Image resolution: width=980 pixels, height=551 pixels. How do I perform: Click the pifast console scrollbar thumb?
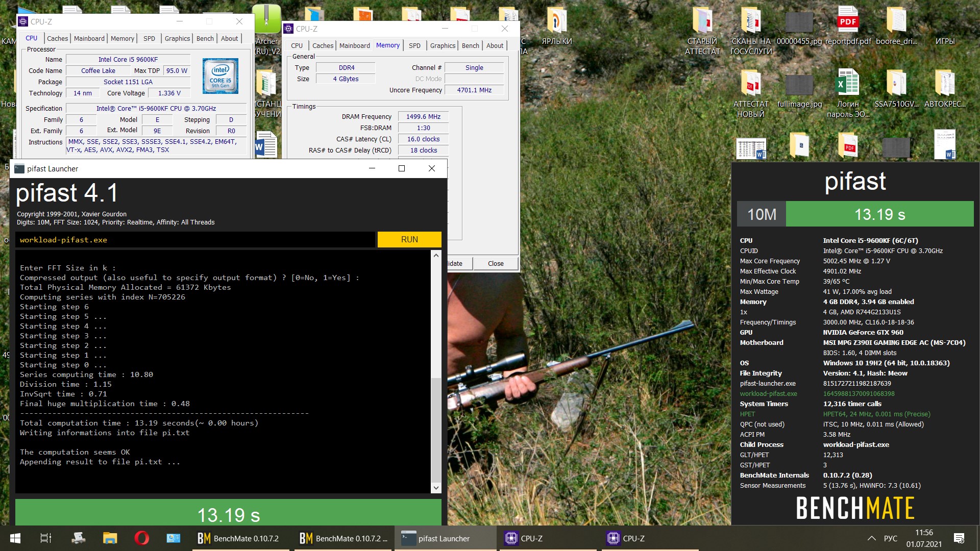436,430
